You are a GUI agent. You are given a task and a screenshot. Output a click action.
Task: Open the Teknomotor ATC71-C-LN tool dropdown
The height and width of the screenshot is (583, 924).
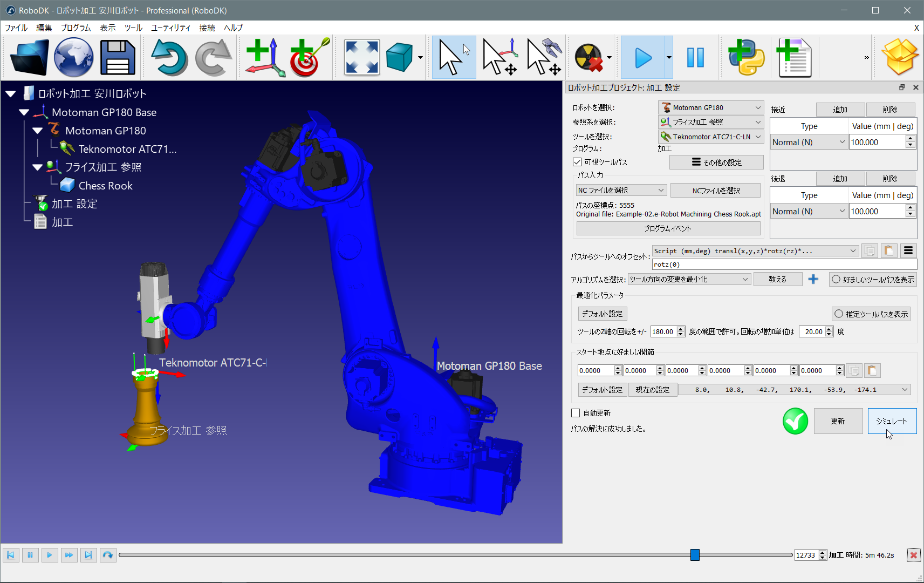pyautogui.click(x=711, y=137)
